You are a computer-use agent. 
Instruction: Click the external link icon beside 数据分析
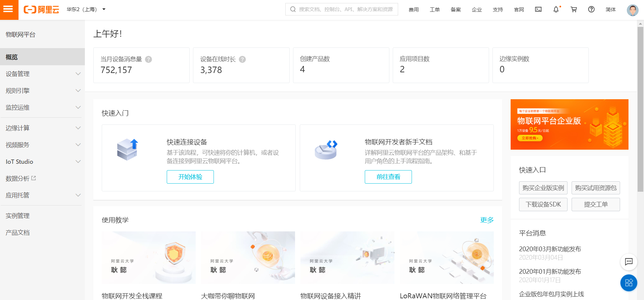tap(34, 178)
